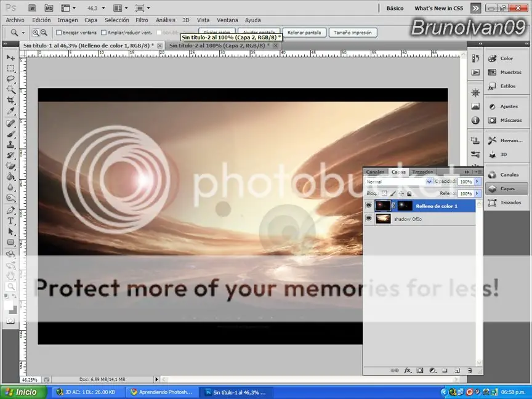The height and width of the screenshot is (399, 532).
Task: Toggle lock all padlock icon
Action: pyautogui.click(x=409, y=193)
